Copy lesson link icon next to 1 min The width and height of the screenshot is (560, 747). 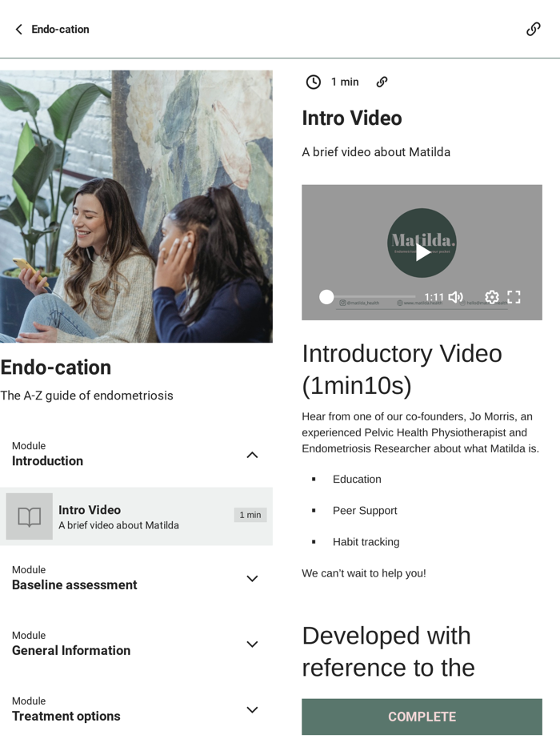[382, 82]
